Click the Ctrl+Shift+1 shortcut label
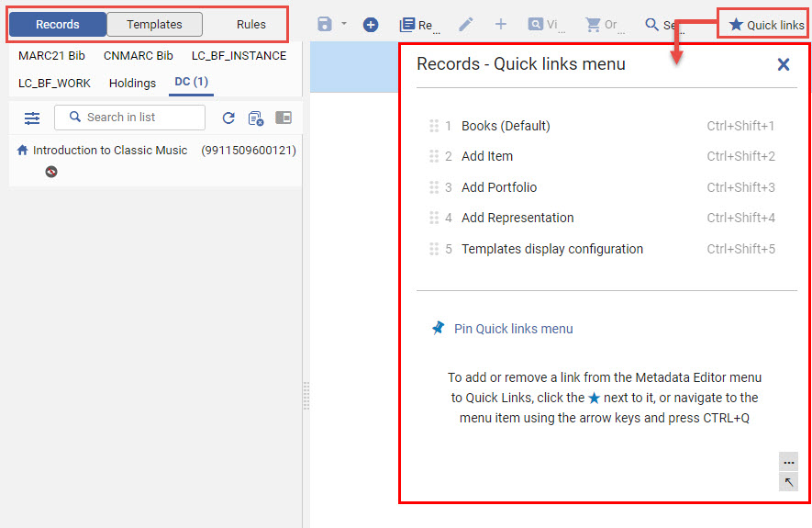Image resolution: width=812 pixels, height=528 pixels. pyautogui.click(x=740, y=126)
